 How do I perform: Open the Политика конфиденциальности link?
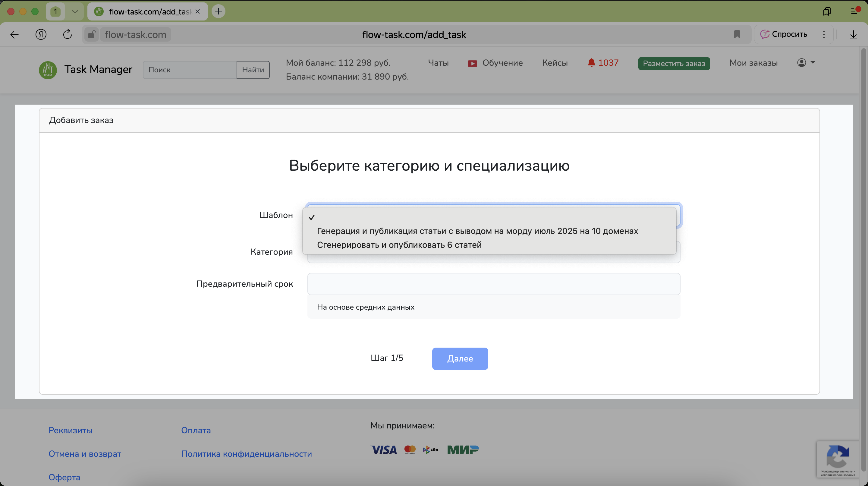(246, 454)
